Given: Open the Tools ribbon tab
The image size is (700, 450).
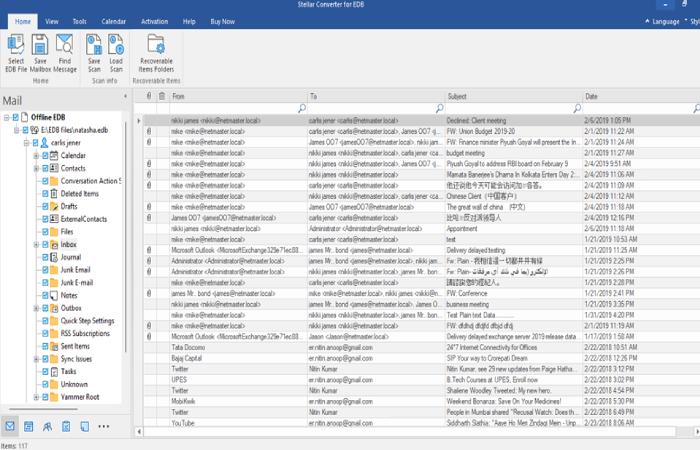Looking at the screenshot, I should pos(79,21).
